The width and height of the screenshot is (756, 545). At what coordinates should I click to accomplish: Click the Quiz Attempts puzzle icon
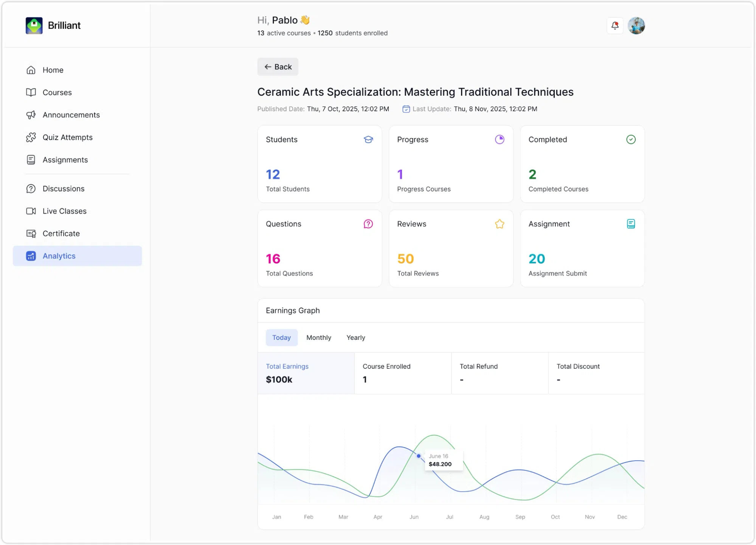[31, 137]
